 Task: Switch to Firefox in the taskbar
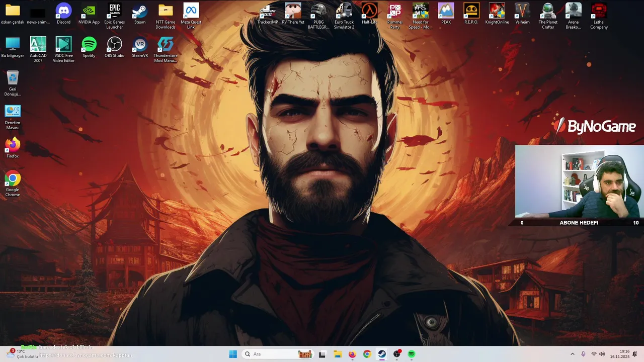click(352, 354)
